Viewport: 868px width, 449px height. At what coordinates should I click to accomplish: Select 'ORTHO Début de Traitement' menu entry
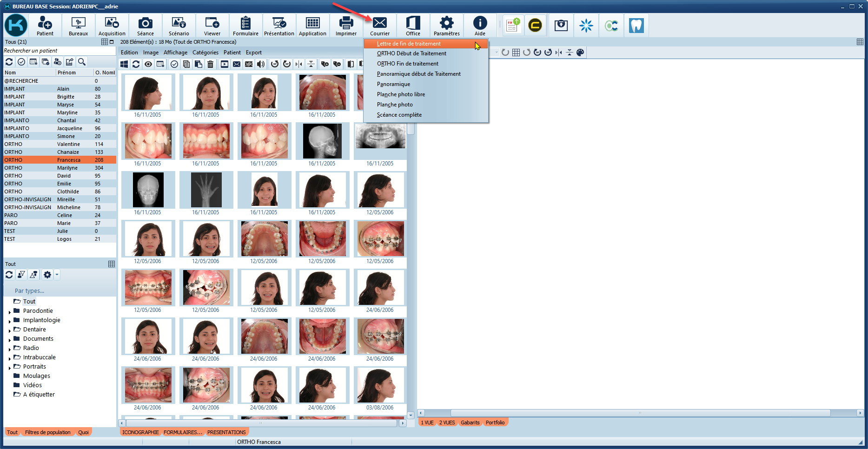click(x=411, y=53)
